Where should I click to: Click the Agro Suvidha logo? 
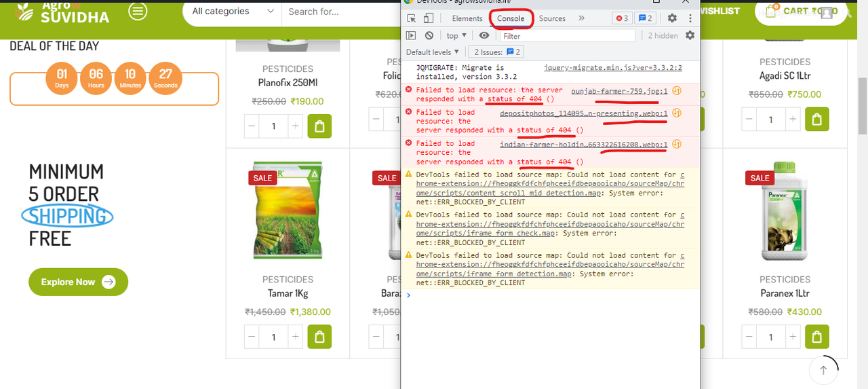(x=62, y=12)
